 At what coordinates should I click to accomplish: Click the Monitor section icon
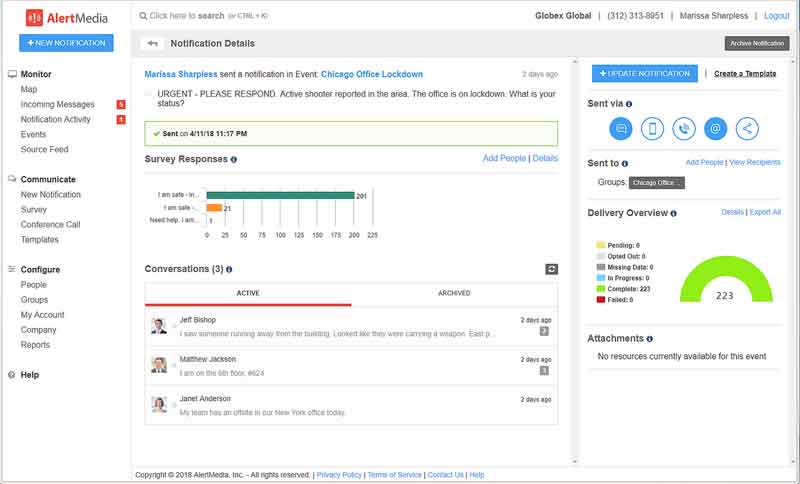pos(12,74)
